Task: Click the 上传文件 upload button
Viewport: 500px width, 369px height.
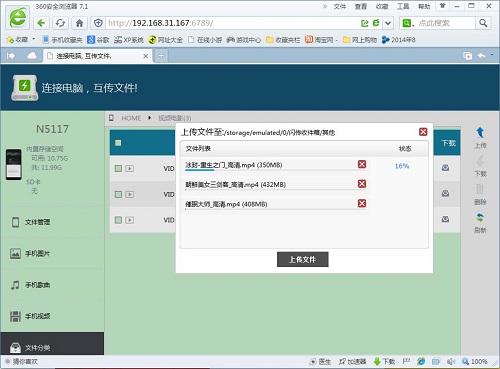Action: [303, 259]
